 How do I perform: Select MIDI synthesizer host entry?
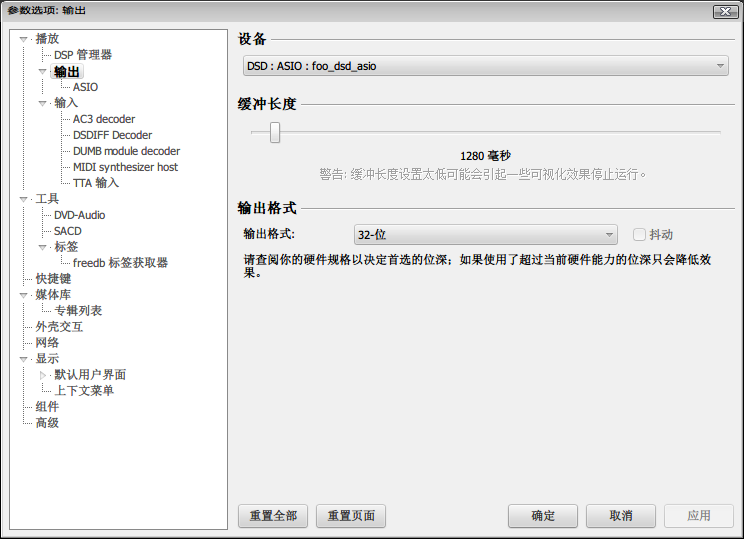pos(125,167)
